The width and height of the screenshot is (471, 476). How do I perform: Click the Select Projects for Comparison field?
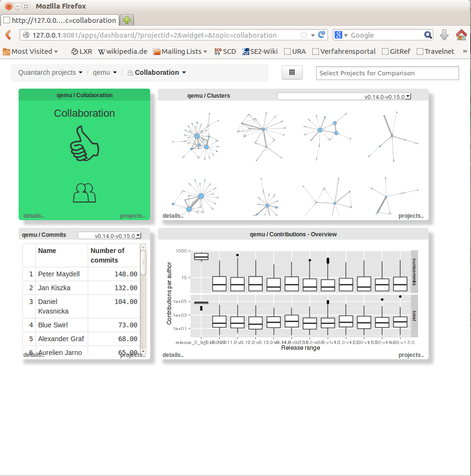point(387,73)
